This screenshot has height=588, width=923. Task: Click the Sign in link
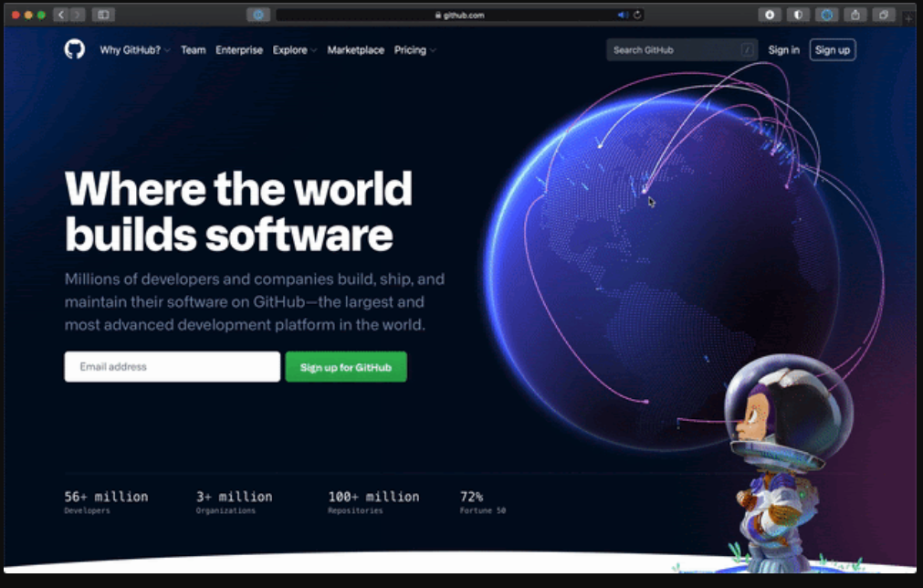coord(783,50)
